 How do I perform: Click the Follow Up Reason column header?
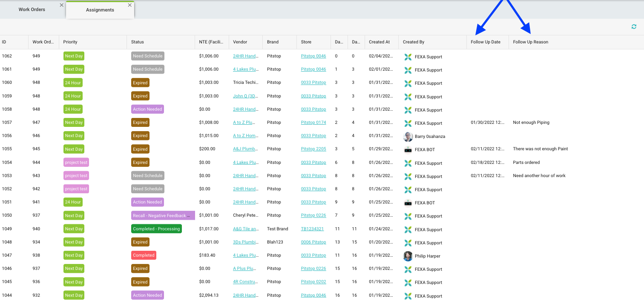530,42
